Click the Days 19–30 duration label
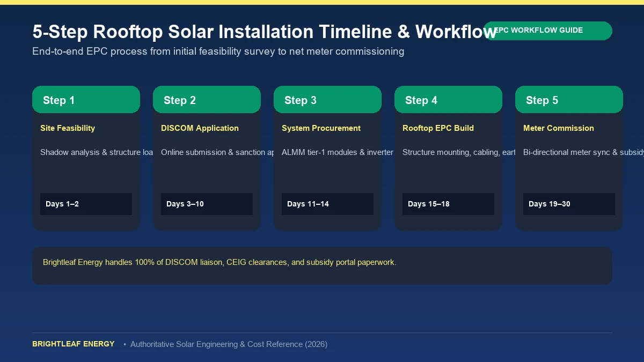Screen dimensions: 644x362 coord(569,204)
